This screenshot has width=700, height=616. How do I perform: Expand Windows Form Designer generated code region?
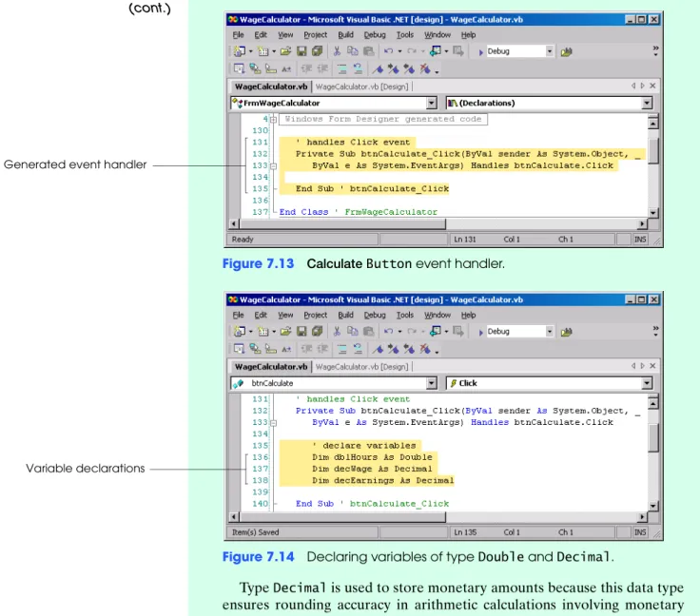tap(273, 120)
